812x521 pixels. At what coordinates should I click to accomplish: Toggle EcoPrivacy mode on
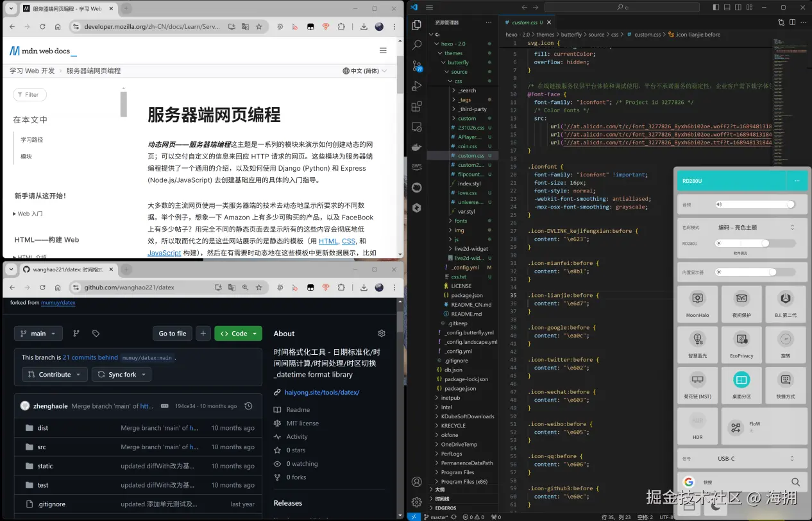(x=741, y=344)
